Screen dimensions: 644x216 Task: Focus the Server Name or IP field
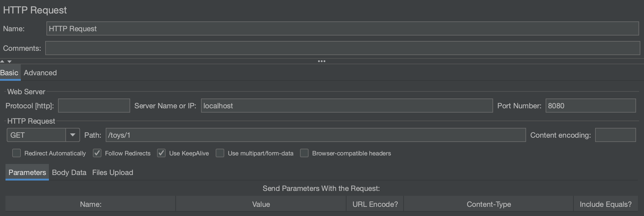[347, 106]
